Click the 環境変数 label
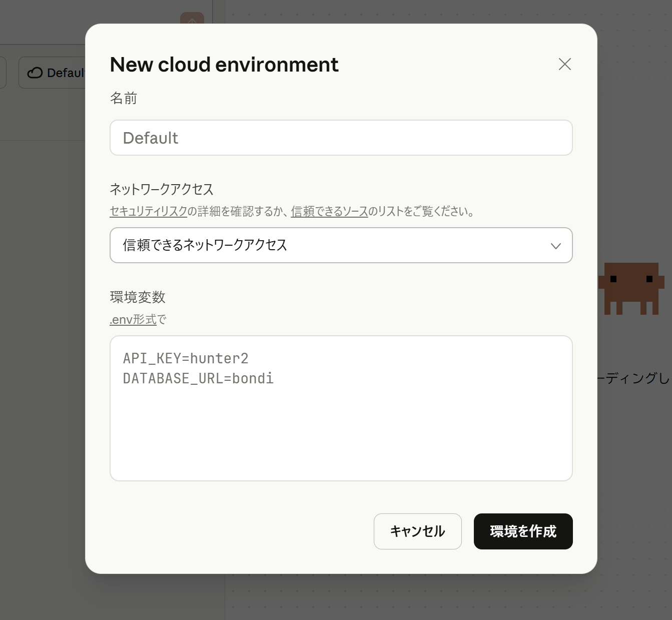This screenshot has width=672, height=620. coord(138,297)
